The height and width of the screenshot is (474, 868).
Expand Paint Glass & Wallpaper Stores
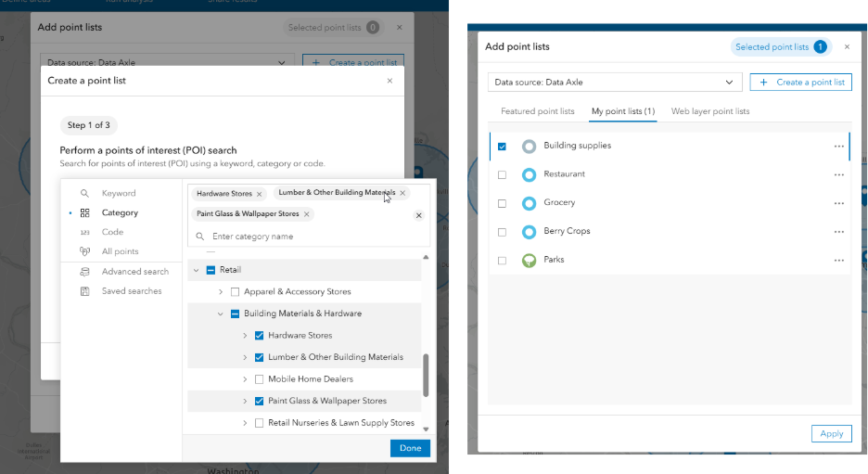(x=245, y=401)
